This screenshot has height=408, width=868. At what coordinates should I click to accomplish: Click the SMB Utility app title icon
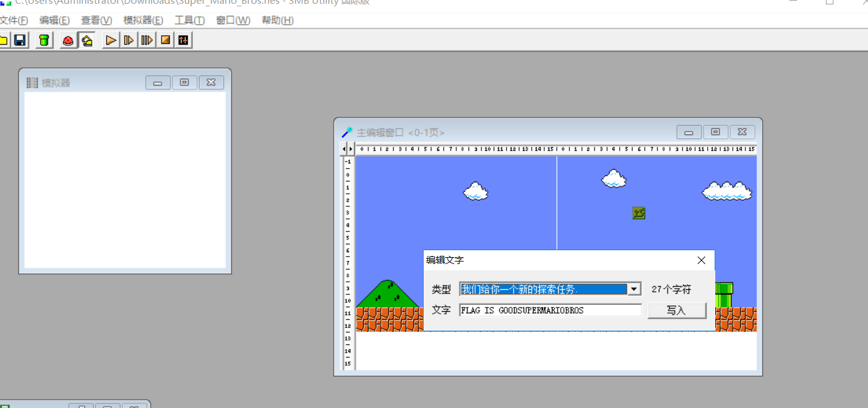[5, 3]
